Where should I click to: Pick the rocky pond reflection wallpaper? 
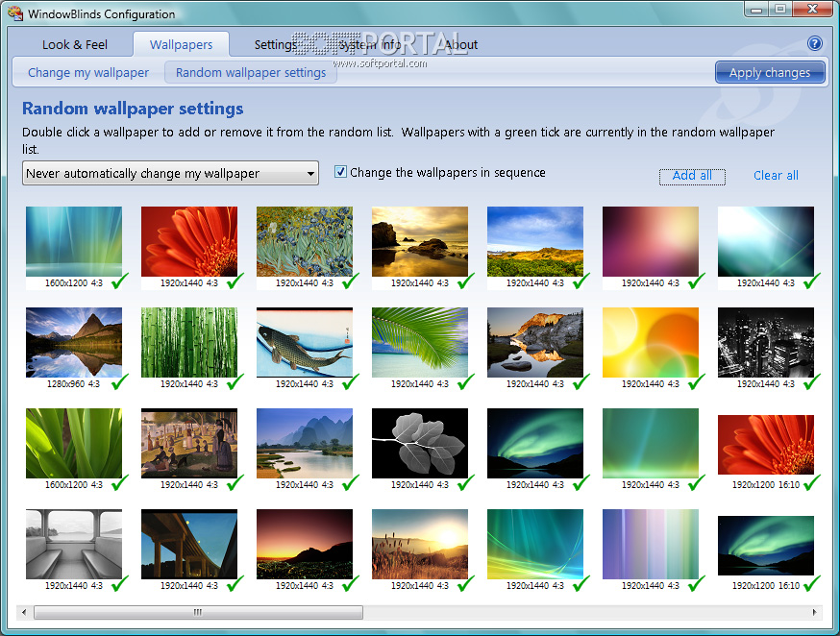(x=535, y=342)
